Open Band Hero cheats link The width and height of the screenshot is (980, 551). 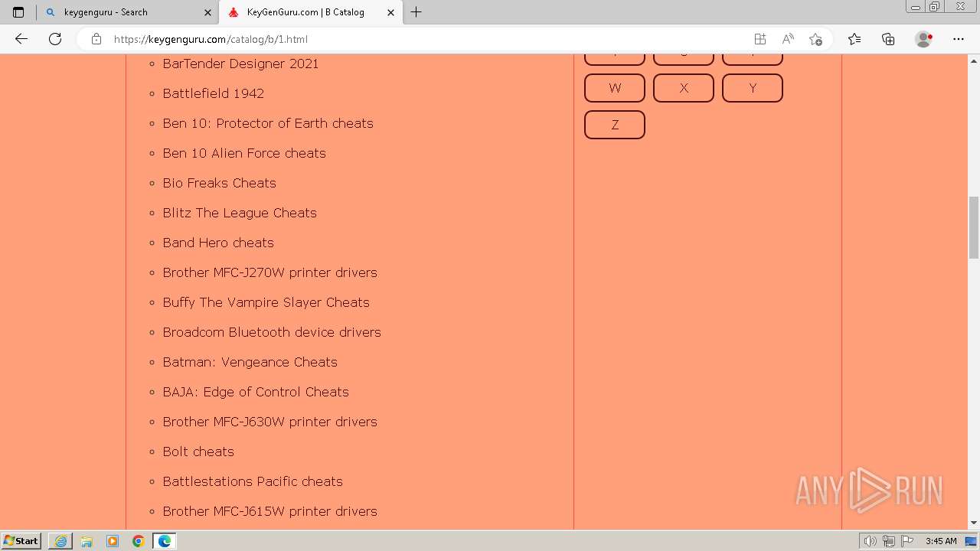click(x=218, y=243)
